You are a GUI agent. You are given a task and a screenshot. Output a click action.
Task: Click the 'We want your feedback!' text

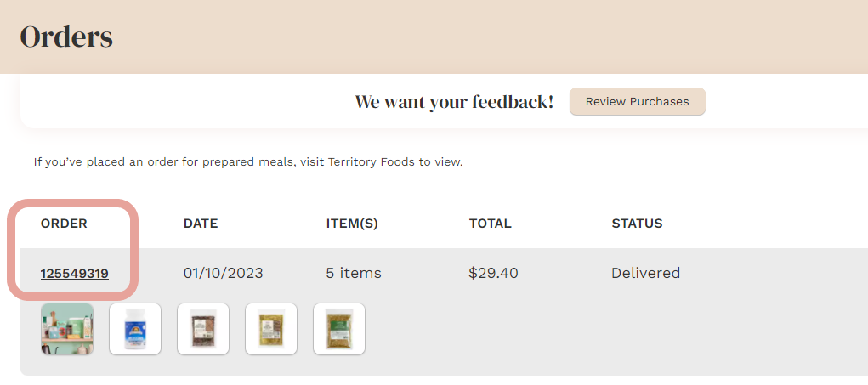point(454,102)
